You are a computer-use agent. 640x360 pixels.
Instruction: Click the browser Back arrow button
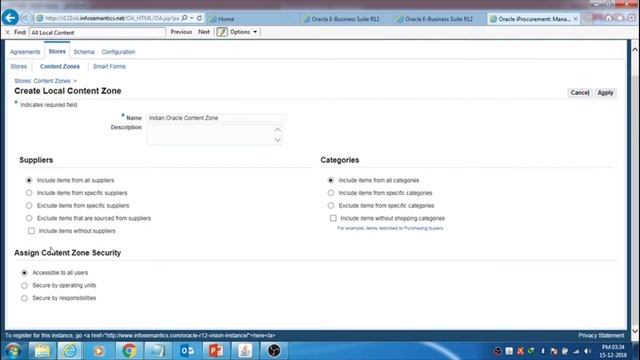(x=11, y=18)
